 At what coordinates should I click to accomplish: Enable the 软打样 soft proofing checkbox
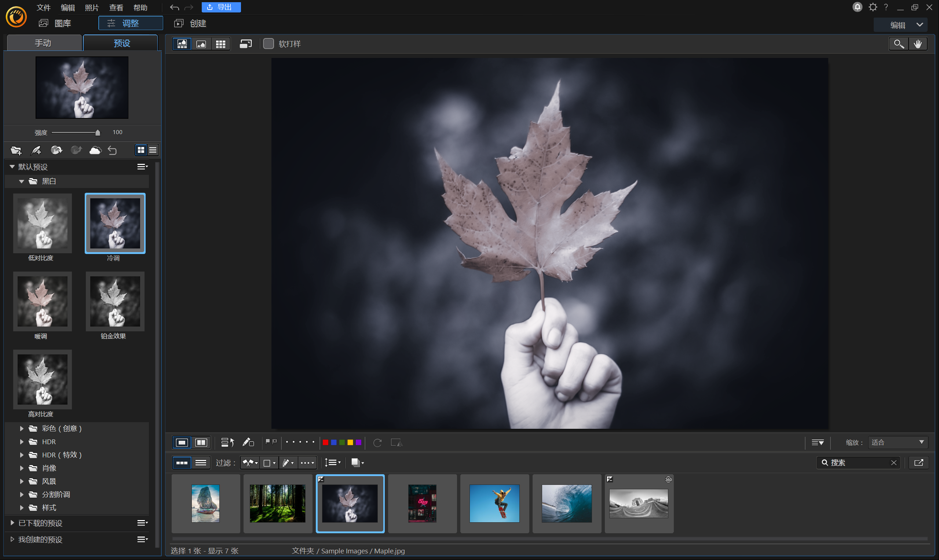coord(268,44)
